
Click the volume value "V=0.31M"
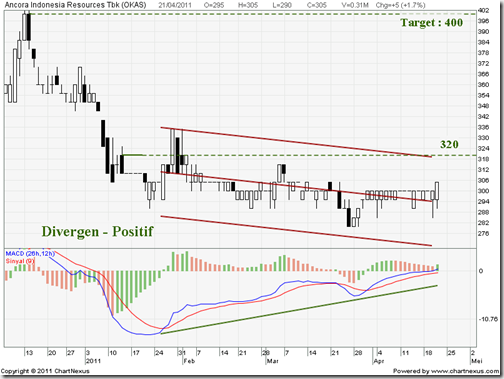click(x=355, y=5)
